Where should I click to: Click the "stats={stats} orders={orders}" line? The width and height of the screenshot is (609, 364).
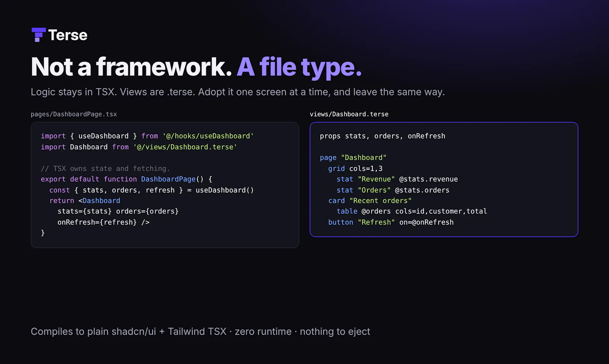[x=118, y=211]
